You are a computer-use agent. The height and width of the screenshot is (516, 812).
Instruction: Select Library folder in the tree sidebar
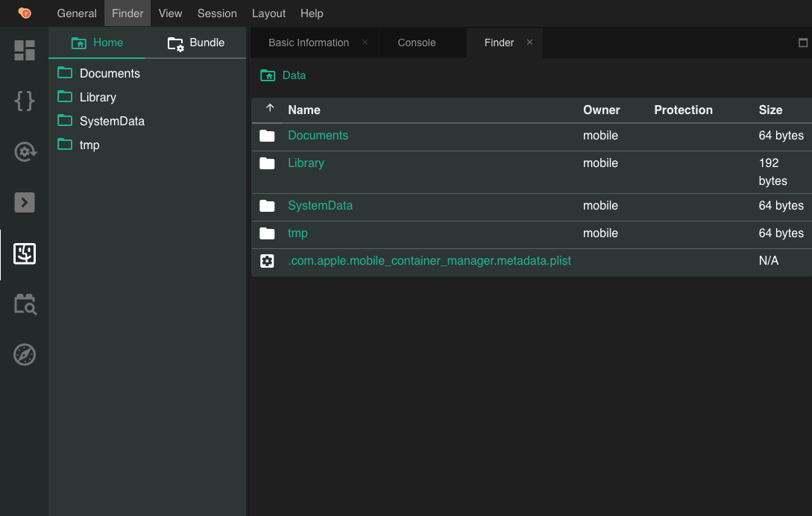click(97, 97)
